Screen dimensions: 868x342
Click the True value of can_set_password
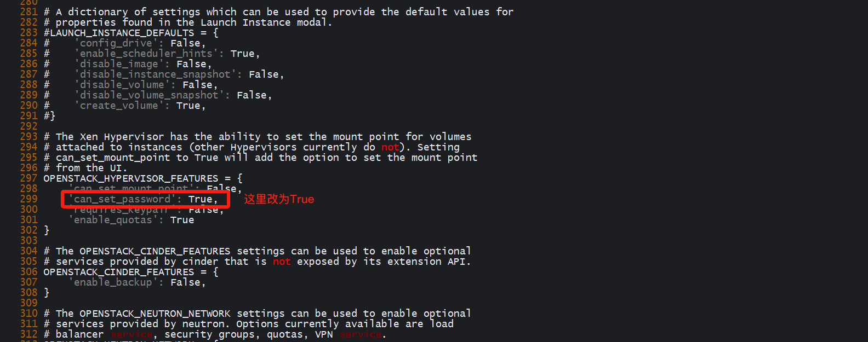point(200,199)
